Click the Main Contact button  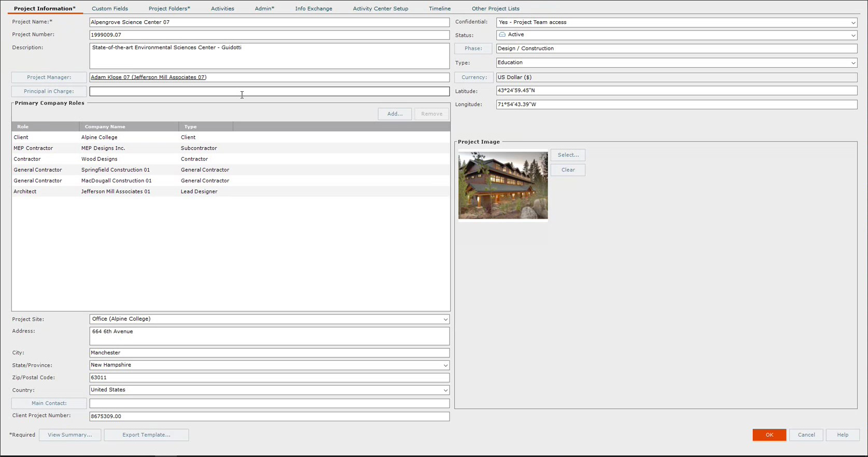[x=49, y=403]
